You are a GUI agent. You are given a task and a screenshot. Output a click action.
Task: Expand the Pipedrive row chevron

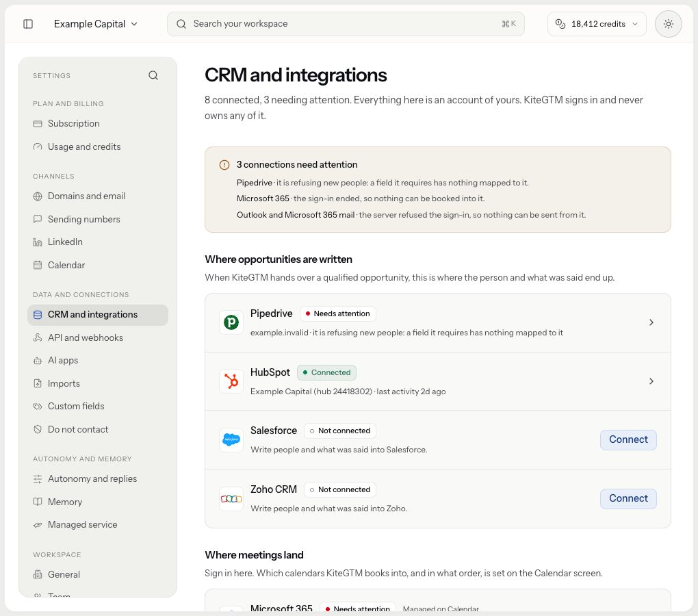click(x=651, y=322)
